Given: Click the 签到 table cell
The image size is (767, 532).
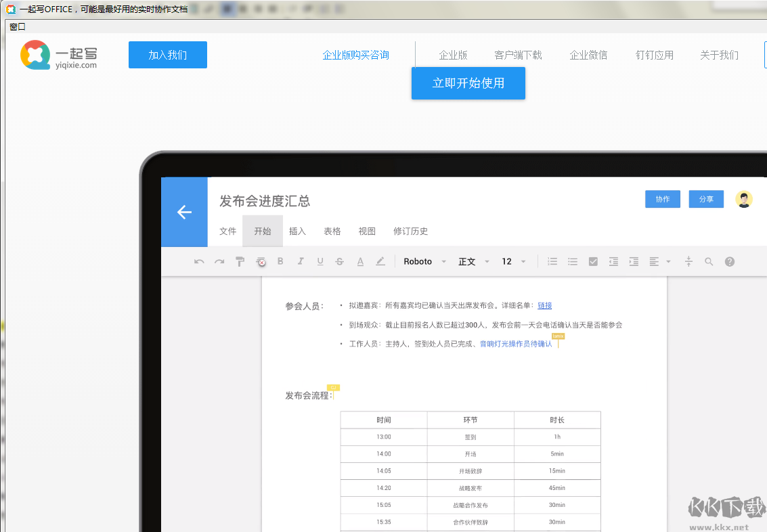Looking at the screenshot, I should coord(470,437).
